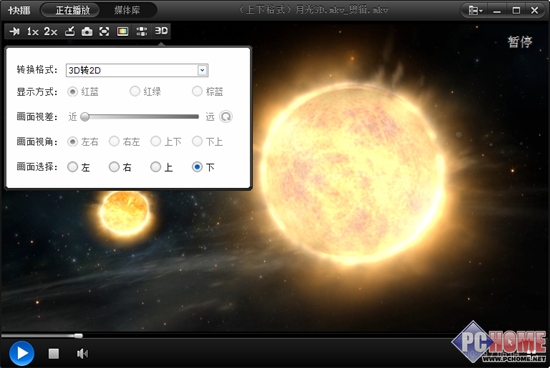Click the blue Play button
Screen dimensions: 550x368
coord(22,353)
